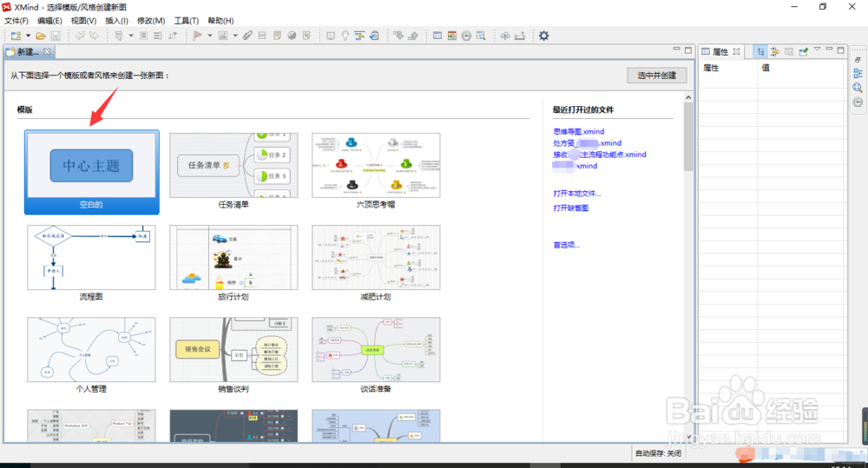Click the Insert image toolbar icon

click(223, 36)
